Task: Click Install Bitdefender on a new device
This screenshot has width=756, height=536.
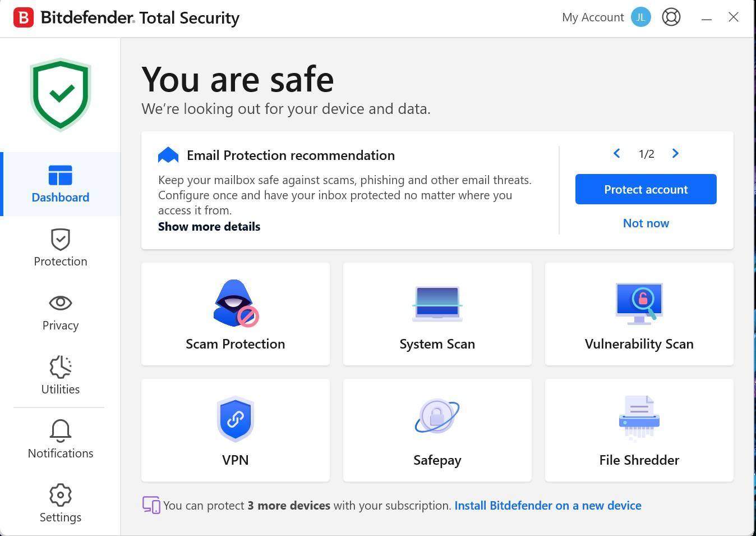Action: 547,506
